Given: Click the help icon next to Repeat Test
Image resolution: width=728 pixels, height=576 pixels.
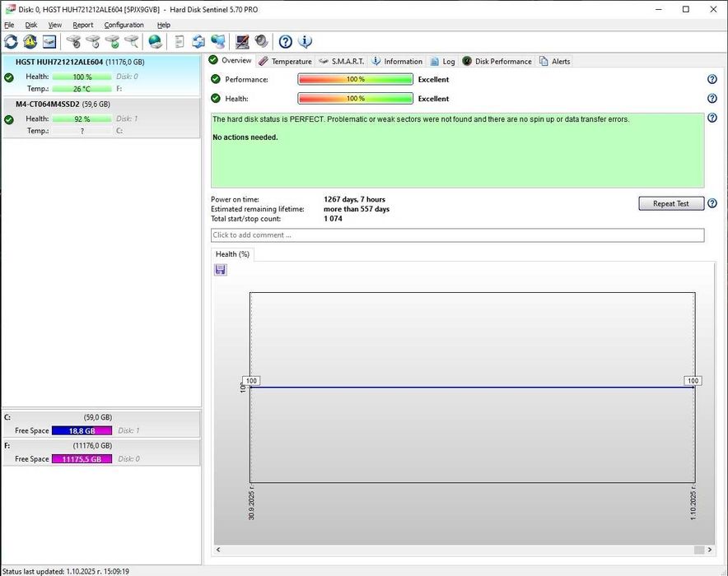Looking at the screenshot, I should (x=712, y=203).
